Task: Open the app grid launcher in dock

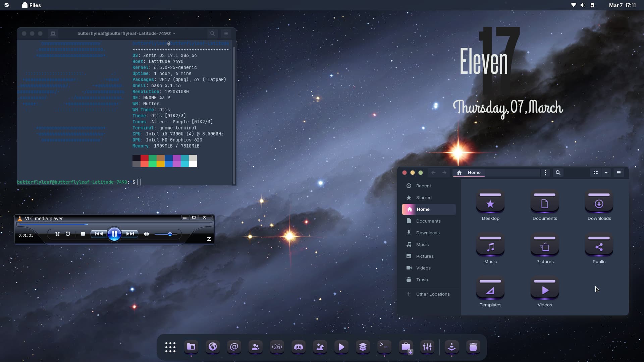Action: click(170, 347)
